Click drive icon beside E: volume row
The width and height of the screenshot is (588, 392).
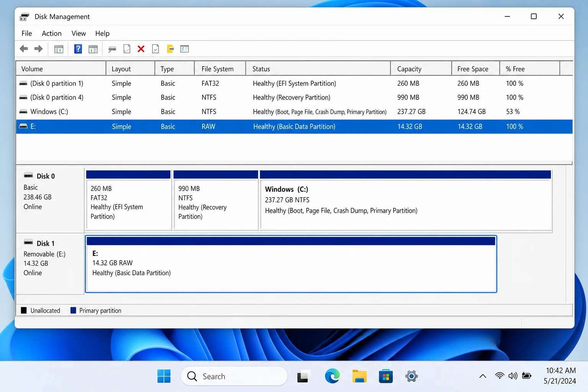(23, 126)
